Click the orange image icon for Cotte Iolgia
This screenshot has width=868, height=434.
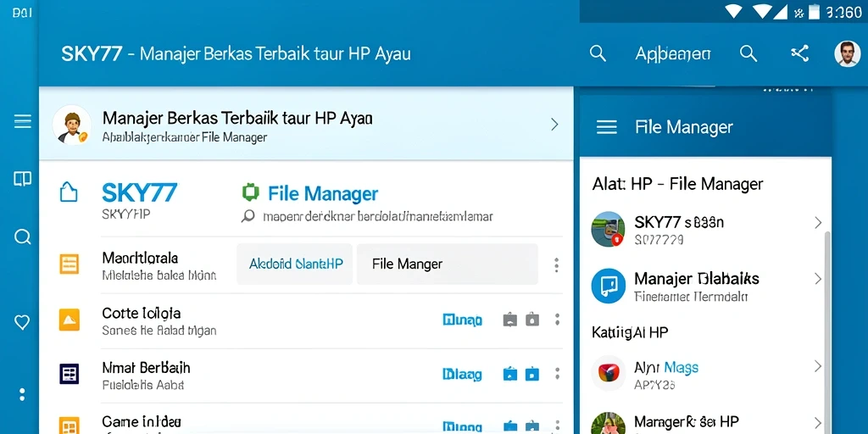pos(70,320)
